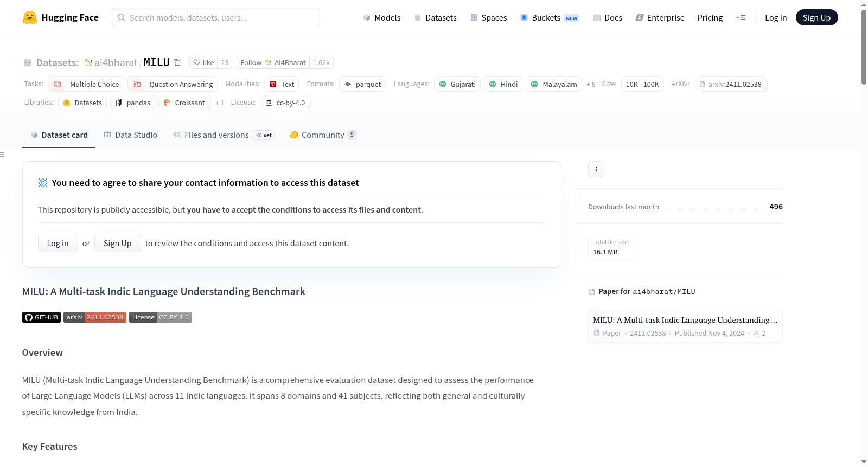Screen dimensions: 868x467
Task: Toggle the left sidebar table-of-contents icon
Action: pyautogui.click(x=3, y=155)
